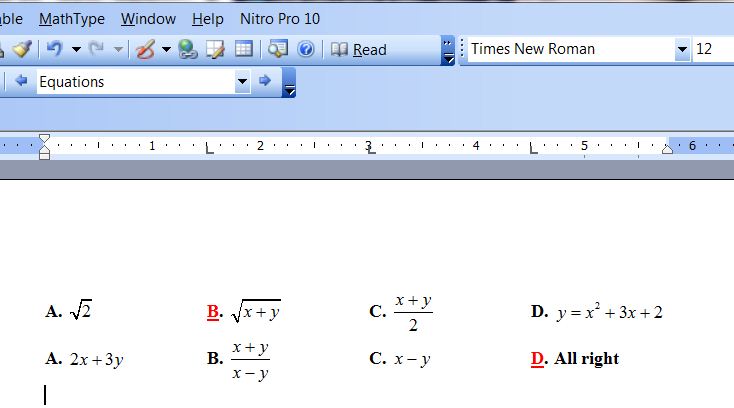The height and width of the screenshot is (408, 734).
Task: Undo the last action with the Undo arrow
Action: [x=54, y=49]
